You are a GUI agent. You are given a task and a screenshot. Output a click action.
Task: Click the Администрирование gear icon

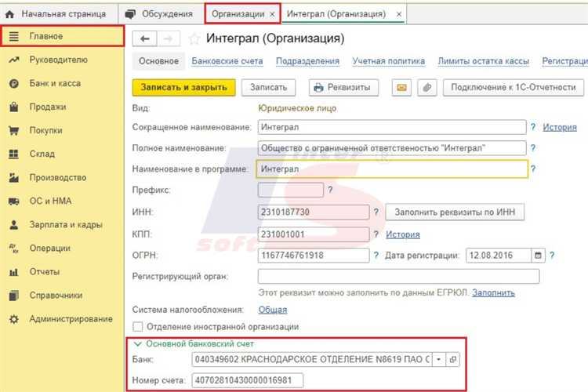click(x=14, y=319)
